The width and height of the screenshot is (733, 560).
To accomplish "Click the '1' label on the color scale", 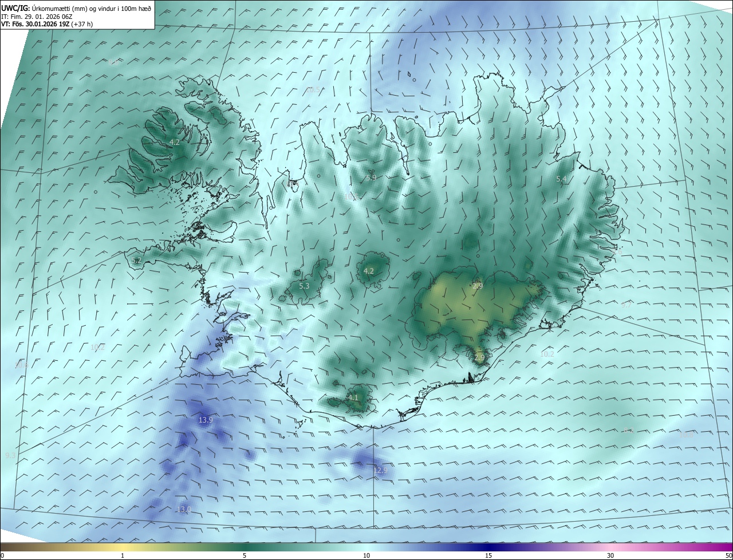I will point(123,556).
